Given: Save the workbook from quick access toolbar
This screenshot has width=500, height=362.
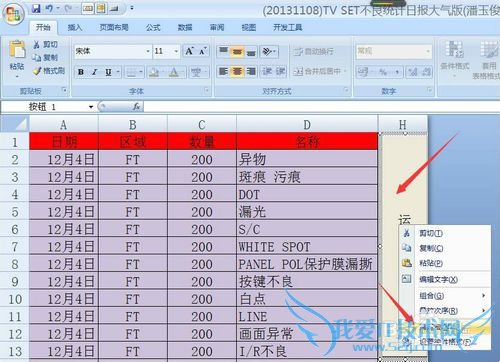Looking at the screenshot, I should pos(36,9).
